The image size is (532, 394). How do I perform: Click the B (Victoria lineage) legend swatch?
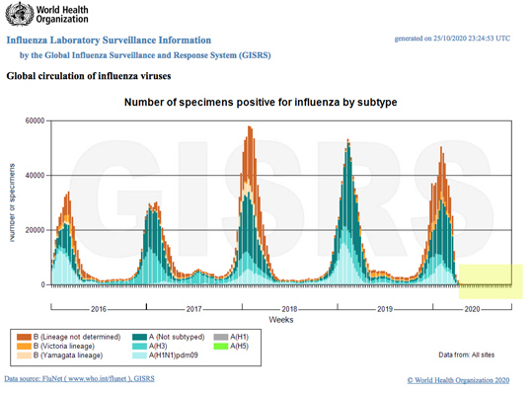point(24,347)
